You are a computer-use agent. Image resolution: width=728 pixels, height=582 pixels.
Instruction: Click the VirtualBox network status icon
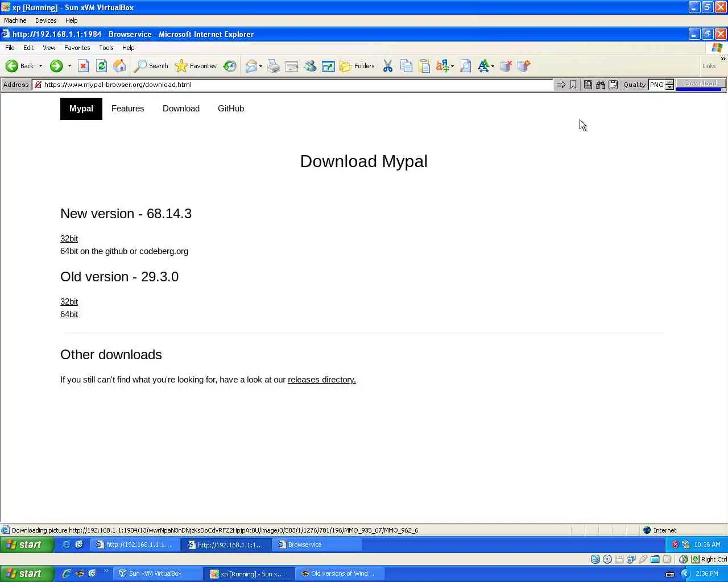coord(631,559)
